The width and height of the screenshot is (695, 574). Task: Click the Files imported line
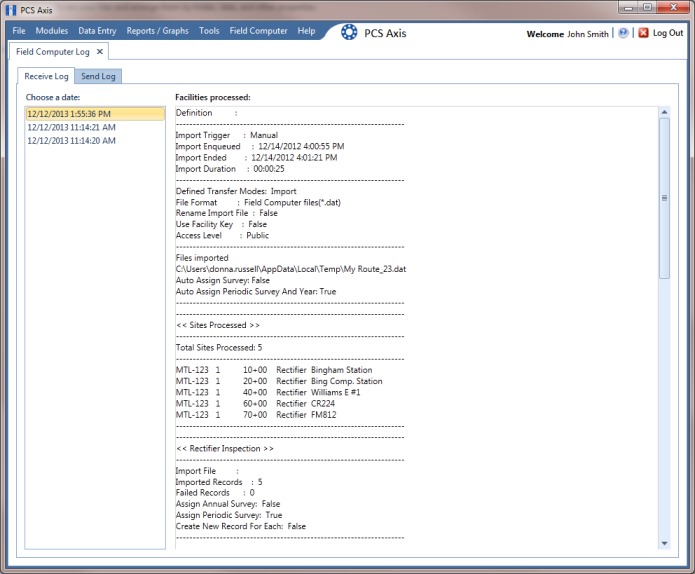coord(202,258)
